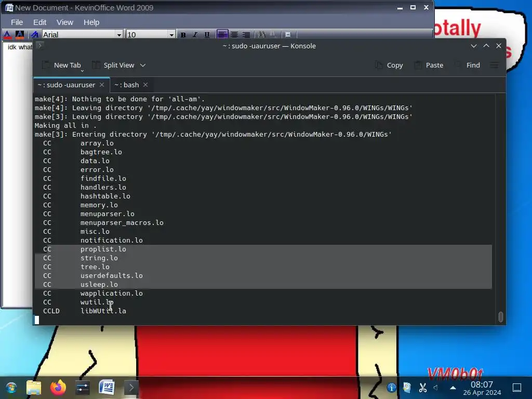Set left text alignment in Word
This screenshot has width=532, height=399.
tap(222, 35)
